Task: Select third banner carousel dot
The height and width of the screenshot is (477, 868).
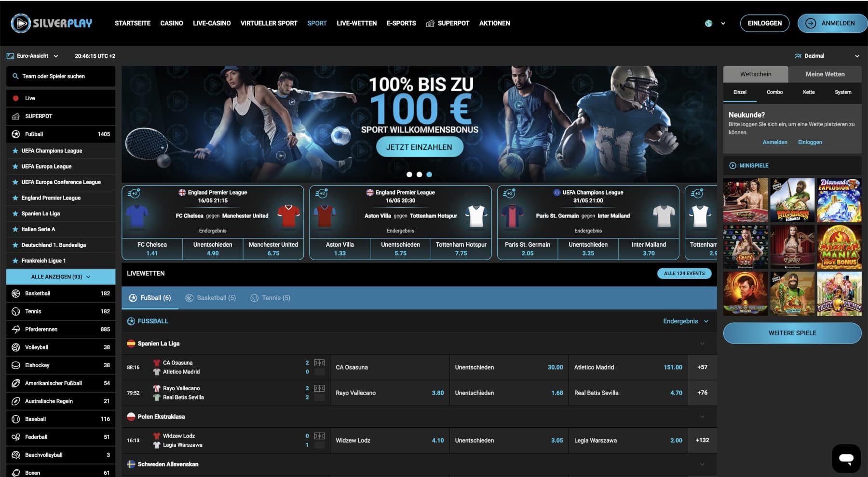Action: [x=429, y=174]
